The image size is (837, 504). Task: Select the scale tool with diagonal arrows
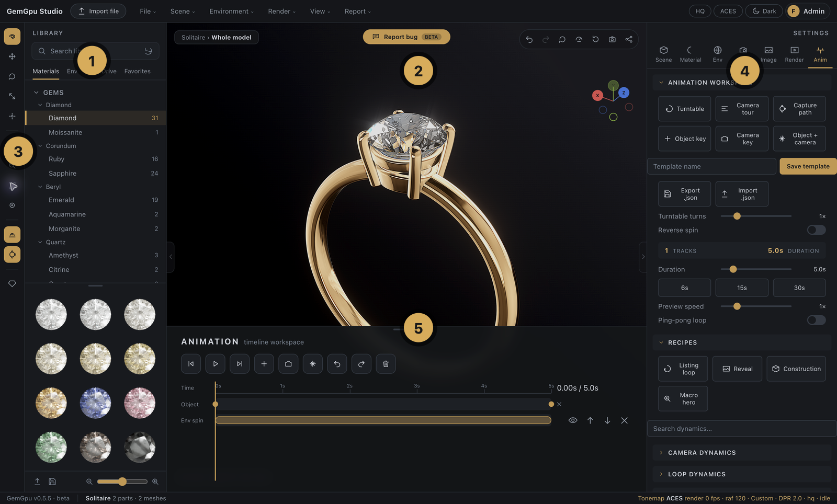[12, 96]
